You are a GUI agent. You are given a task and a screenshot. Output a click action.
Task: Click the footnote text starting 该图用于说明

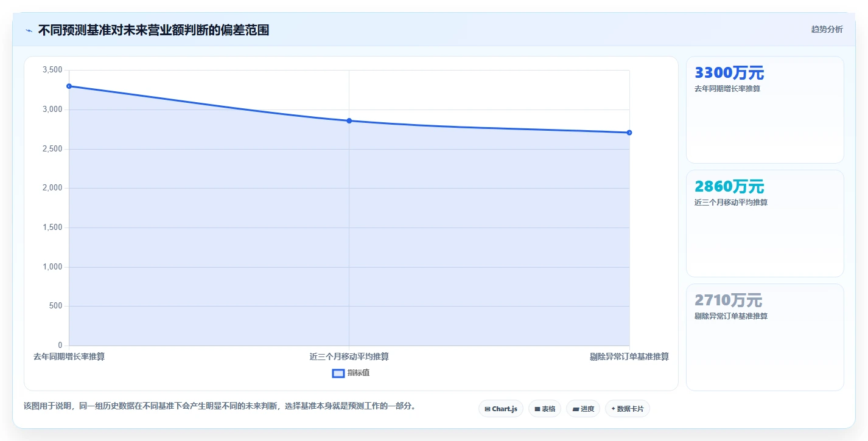(220, 406)
